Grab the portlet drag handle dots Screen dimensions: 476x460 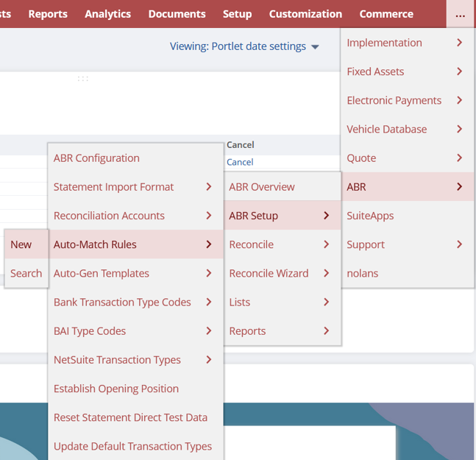click(83, 79)
